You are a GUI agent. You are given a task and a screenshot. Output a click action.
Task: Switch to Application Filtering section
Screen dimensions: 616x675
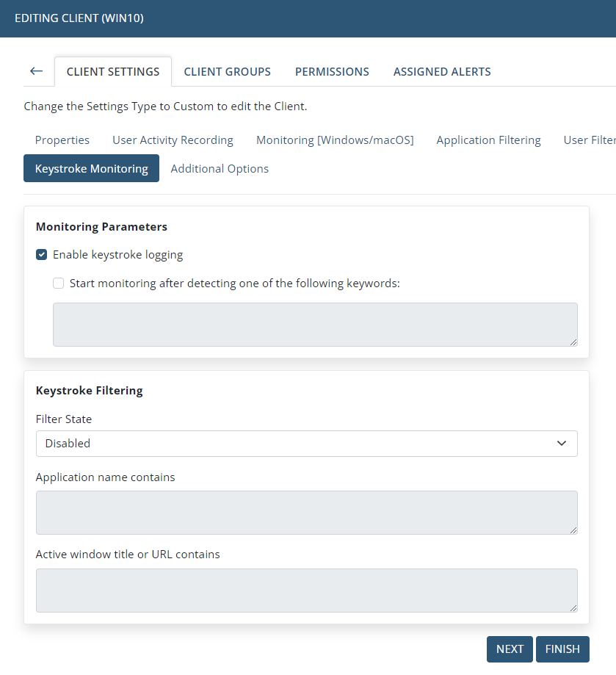[488, 140]
